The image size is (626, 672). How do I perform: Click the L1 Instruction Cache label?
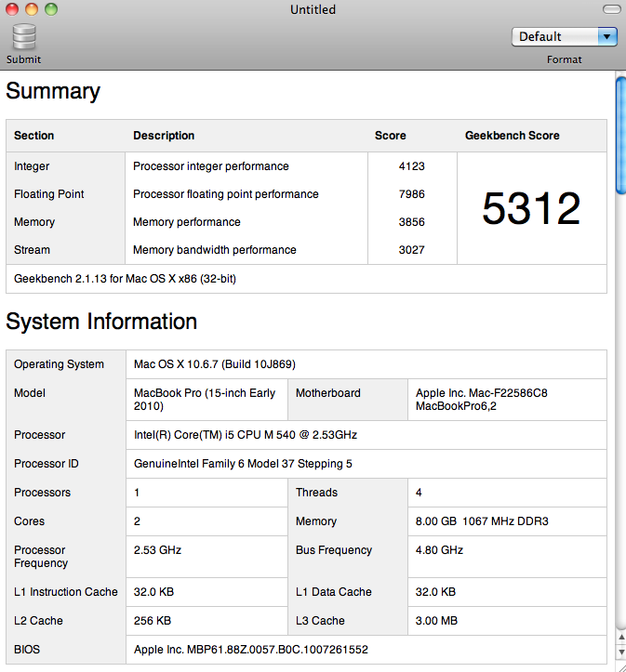[66, 592]
